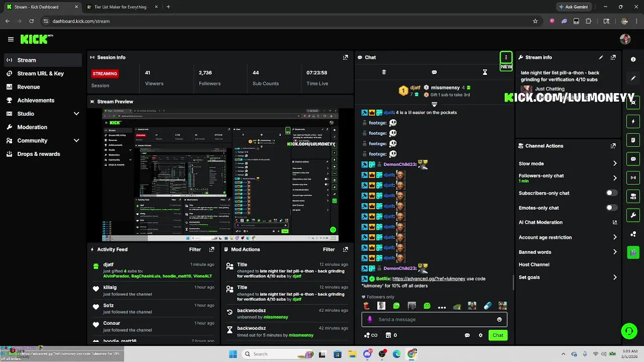Open AI Chat Moderation external link icon
The height and width of the screenshot is (362, 644).
615,222
